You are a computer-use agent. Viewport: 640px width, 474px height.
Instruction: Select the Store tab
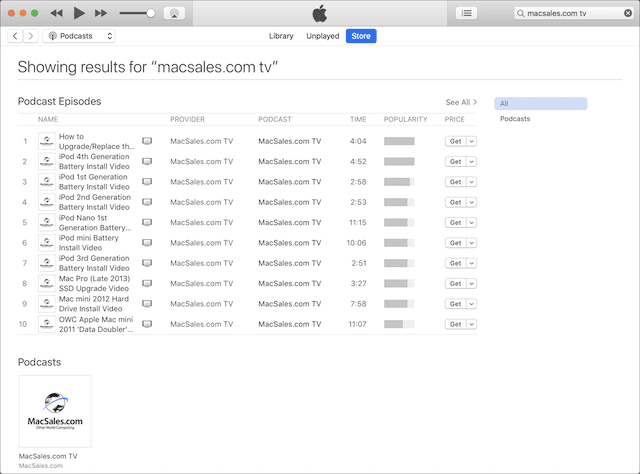click(361, 36)
